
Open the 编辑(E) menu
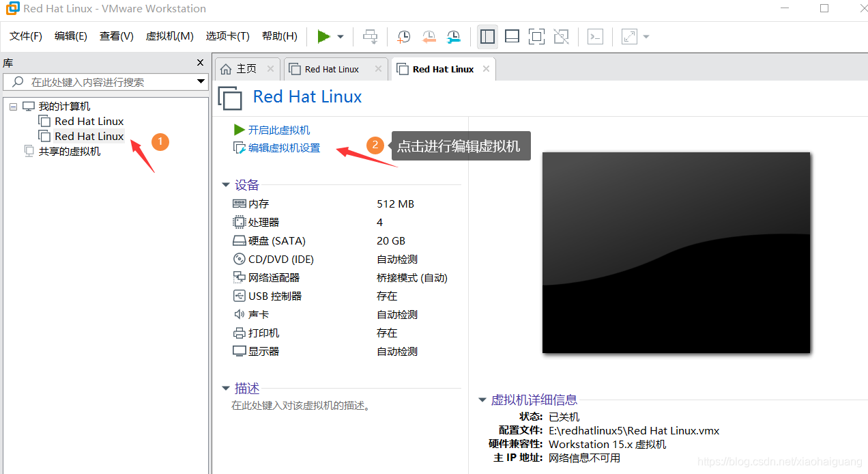click(71, 36)
